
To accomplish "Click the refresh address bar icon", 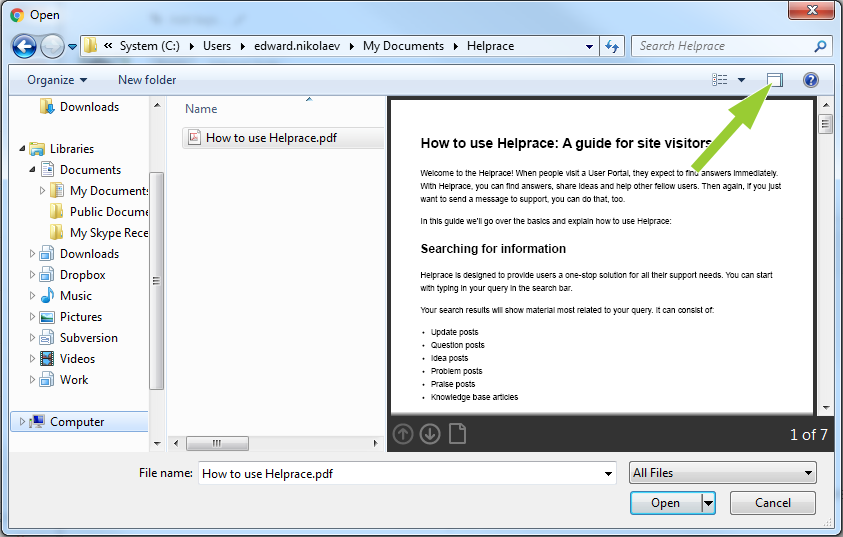I will pyautogui.click(x=613, y=46).
